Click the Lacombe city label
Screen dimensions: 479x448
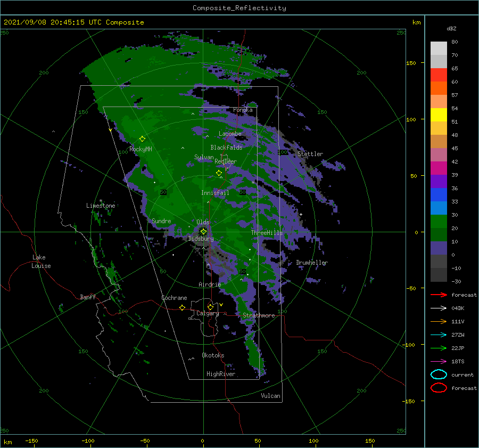230,134
